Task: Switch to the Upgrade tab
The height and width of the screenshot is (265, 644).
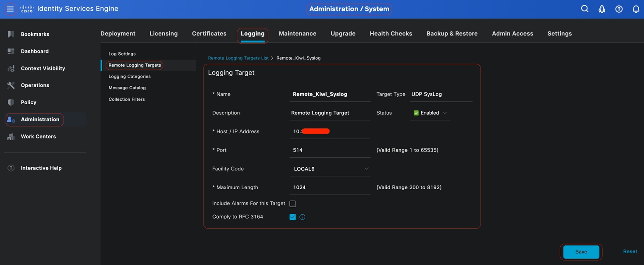Action: tap(343, 33)
